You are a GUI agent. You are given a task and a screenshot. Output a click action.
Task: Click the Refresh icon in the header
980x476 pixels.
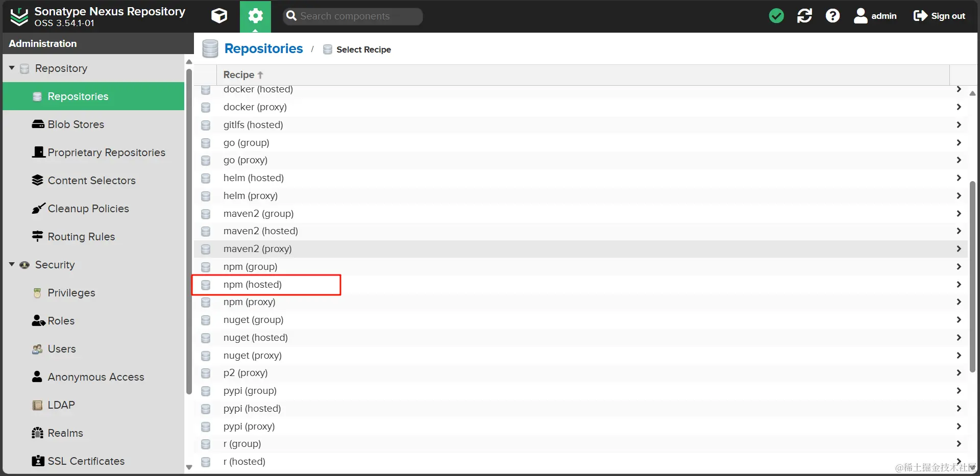(804, 16)
